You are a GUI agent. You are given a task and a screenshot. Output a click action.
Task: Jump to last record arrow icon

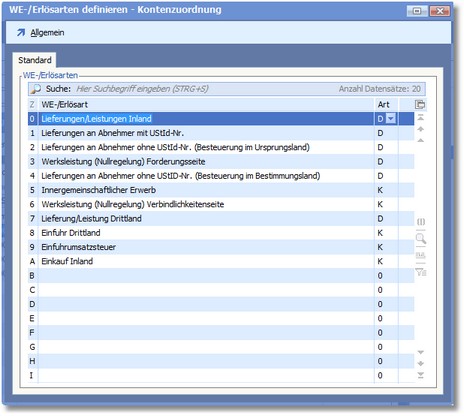point(421,376)
